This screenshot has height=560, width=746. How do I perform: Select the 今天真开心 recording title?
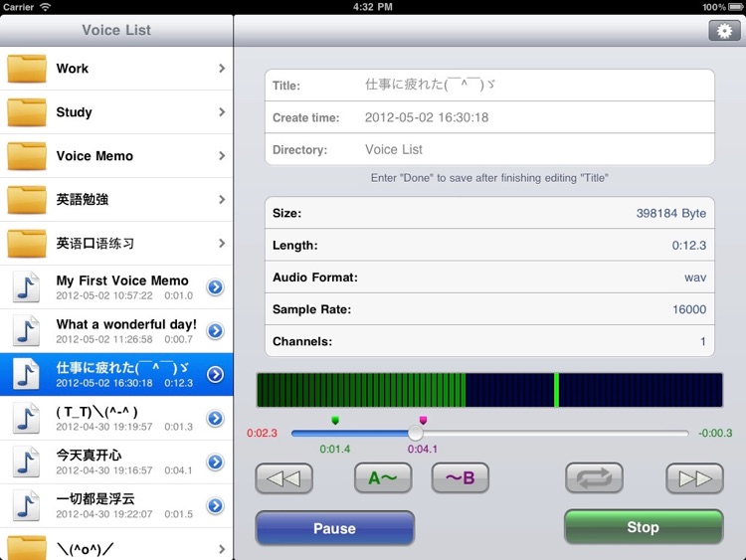coord(89,456)
